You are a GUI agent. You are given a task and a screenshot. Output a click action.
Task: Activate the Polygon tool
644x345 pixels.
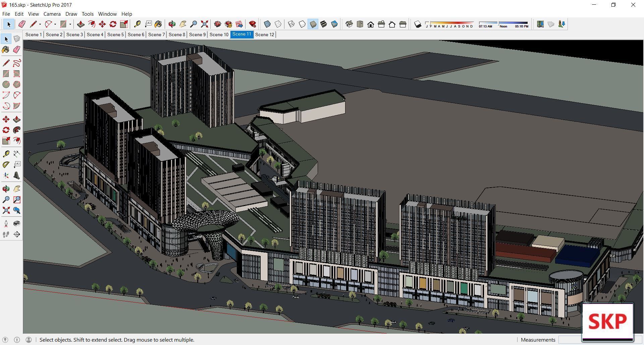pos(17,84)
